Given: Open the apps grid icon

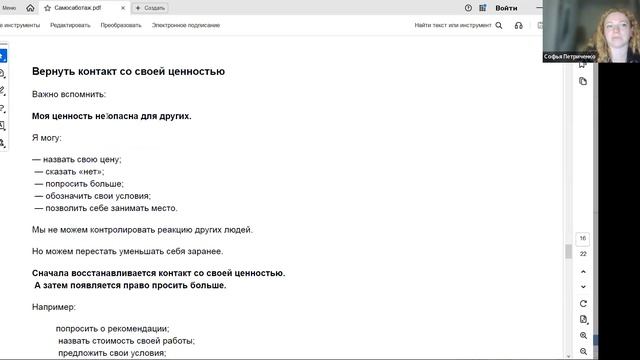Looking at the screenshot, I should pyautogui.click(x=483, y=8).
